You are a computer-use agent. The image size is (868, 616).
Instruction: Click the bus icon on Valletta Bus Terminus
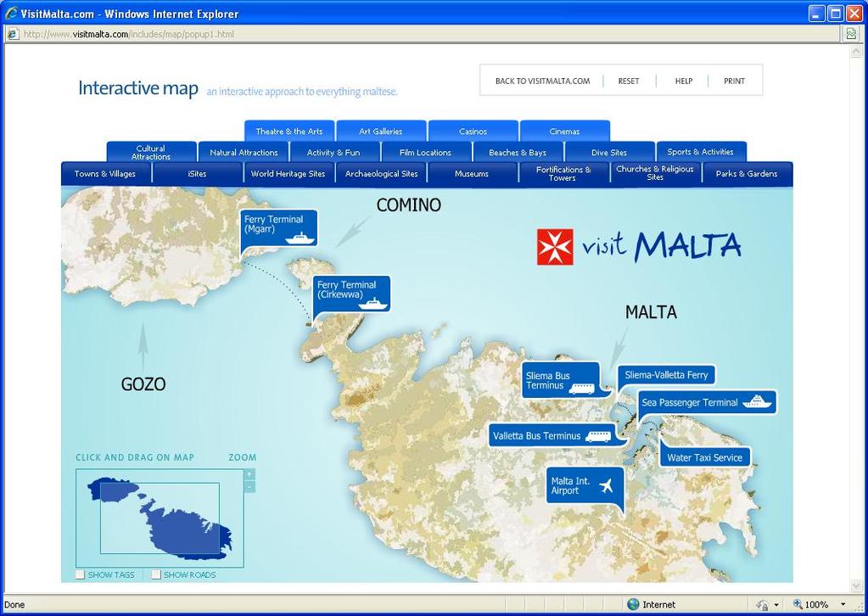598,436
